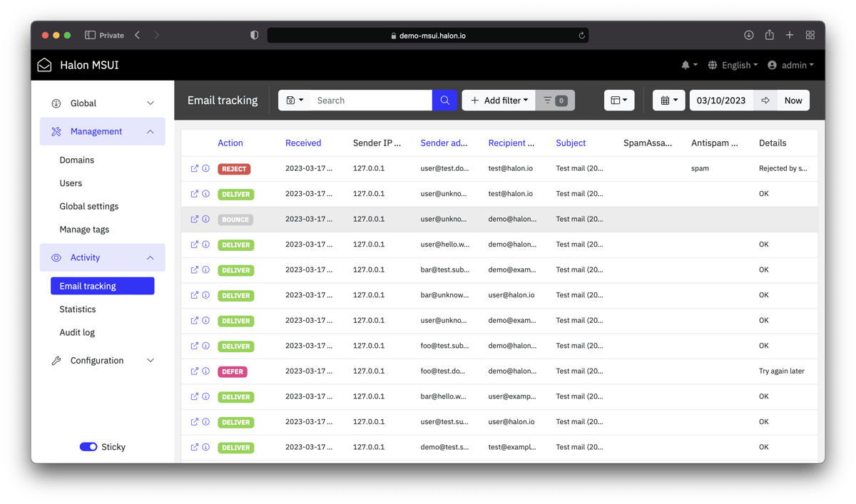Click the 'spam' Antispam cell
Image resolution: width=856 pixels, height=504 pixels.
tap(700, 169)
